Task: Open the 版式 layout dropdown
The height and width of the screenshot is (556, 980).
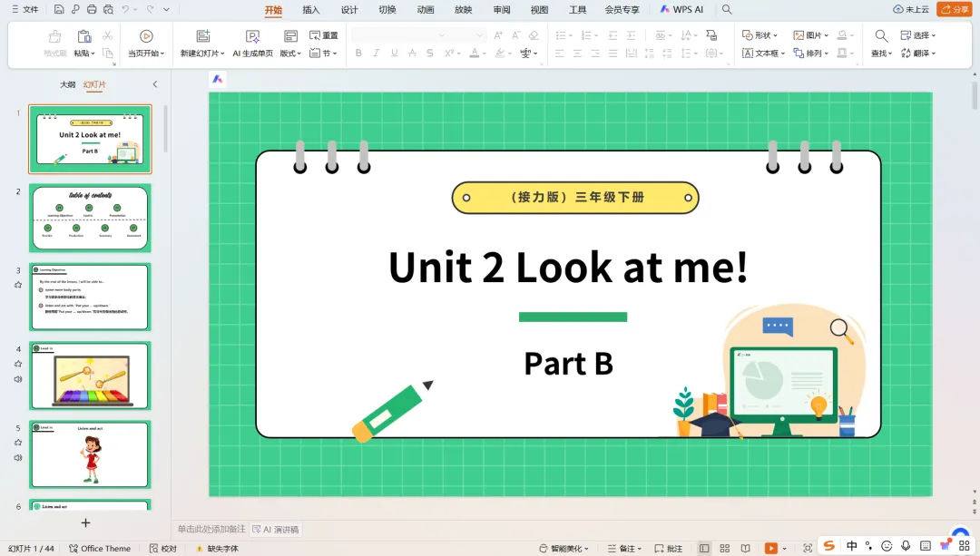Action: [290, 54]
